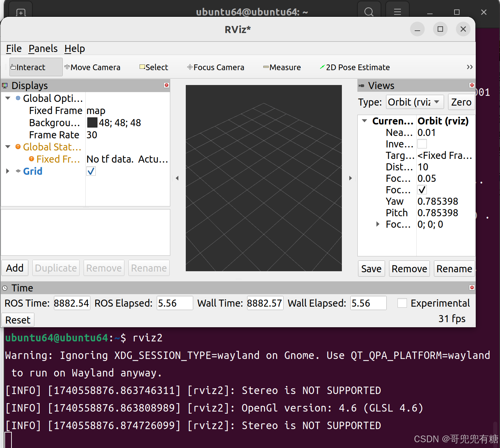
Task: Collapse the Global Options tree
Action: 7,98
